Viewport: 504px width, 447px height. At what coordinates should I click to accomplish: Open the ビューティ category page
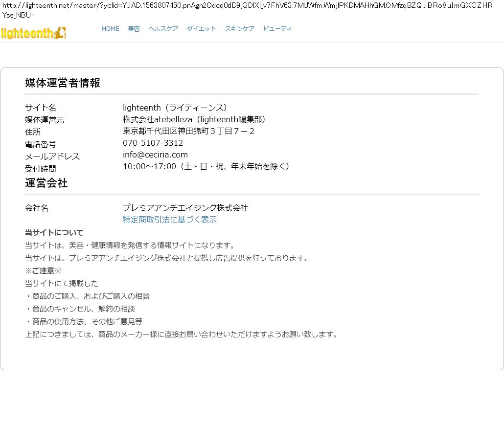click(277, 29)
